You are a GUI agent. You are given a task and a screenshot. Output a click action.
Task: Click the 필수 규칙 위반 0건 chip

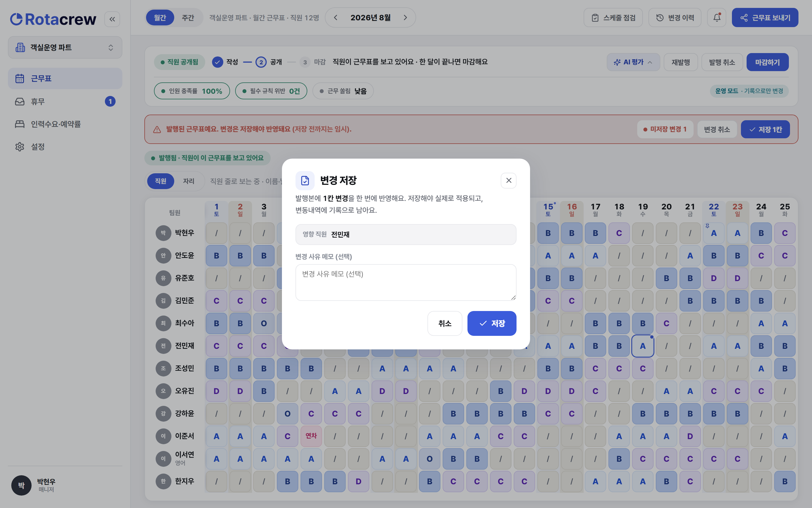(x=271, y=91)
